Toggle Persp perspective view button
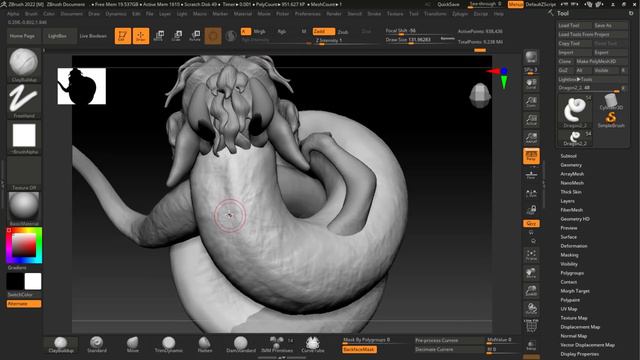The height and width of the screenshot is (360, 640). 531,156
